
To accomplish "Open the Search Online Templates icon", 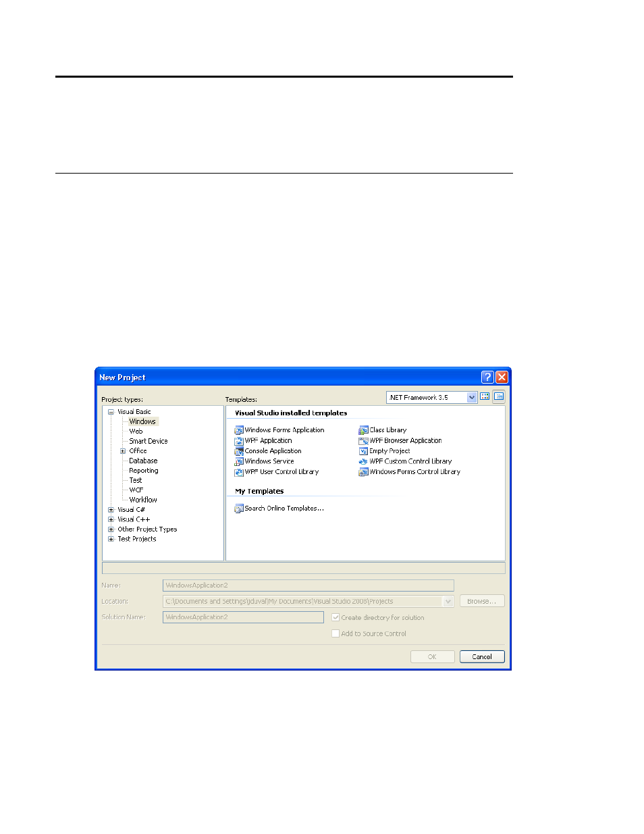I will (x=239, y=509).
